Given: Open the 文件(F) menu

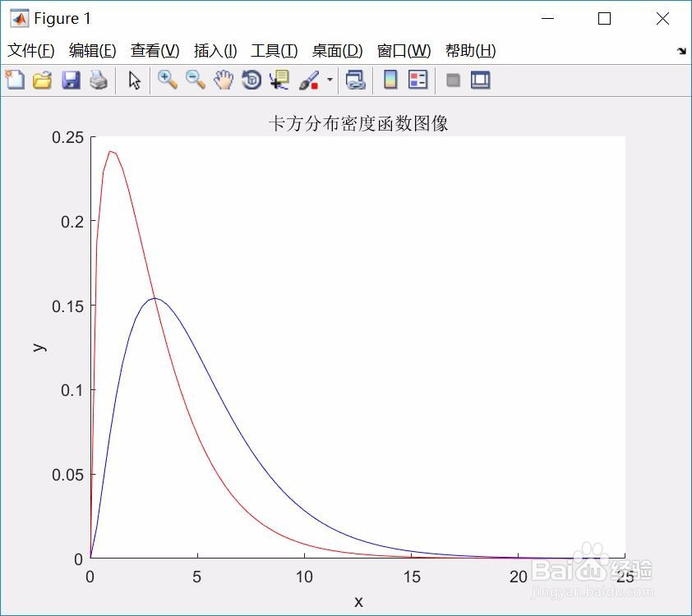Looking at the screenshot, I should (x=31, y=51).
